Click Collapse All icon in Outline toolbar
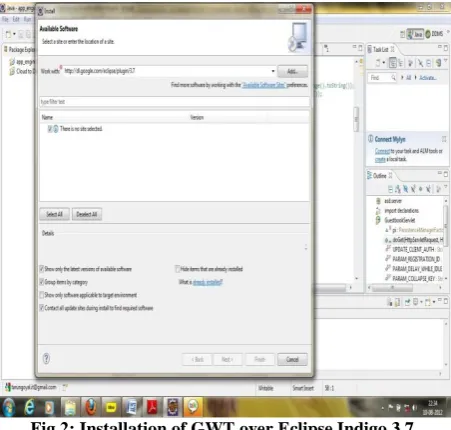Viewport: 451px width, 430px height. tap(390, 189)
